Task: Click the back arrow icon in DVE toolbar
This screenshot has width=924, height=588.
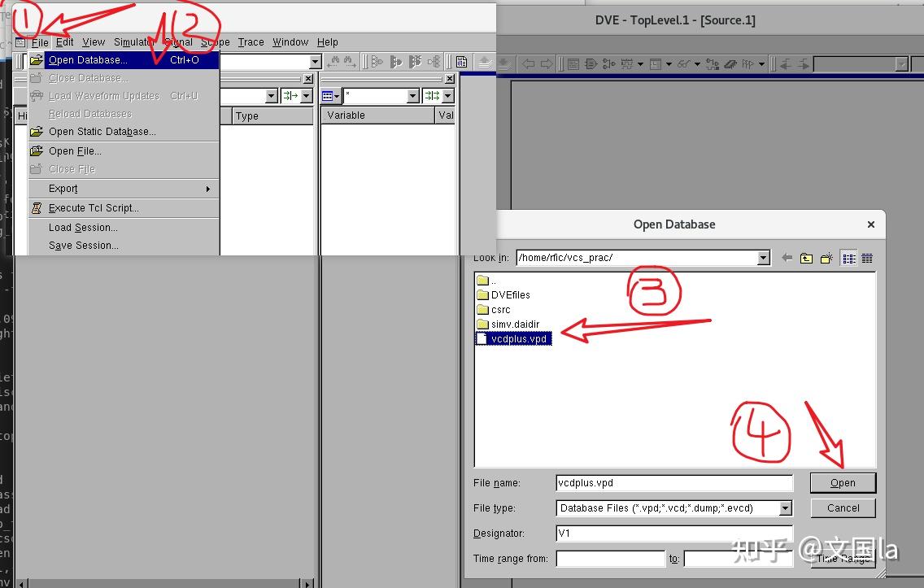Action: (529, 63)
